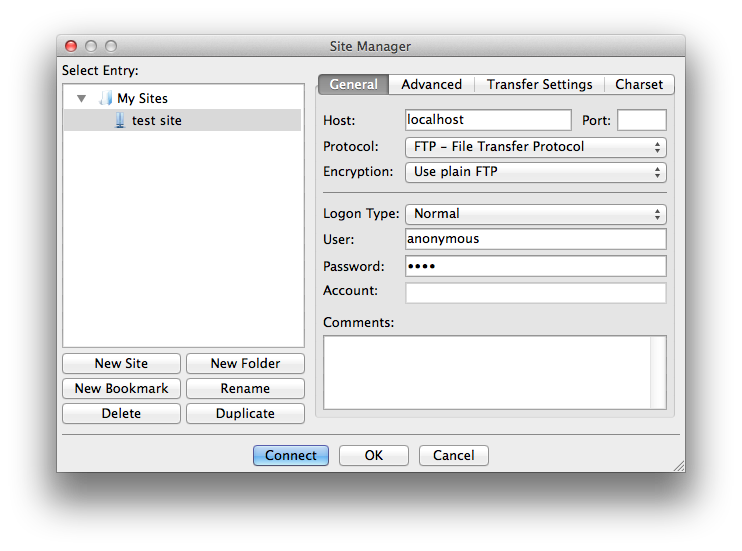
Task: Click the OK button
Action: pyautogui.click(x=373, y=455)
